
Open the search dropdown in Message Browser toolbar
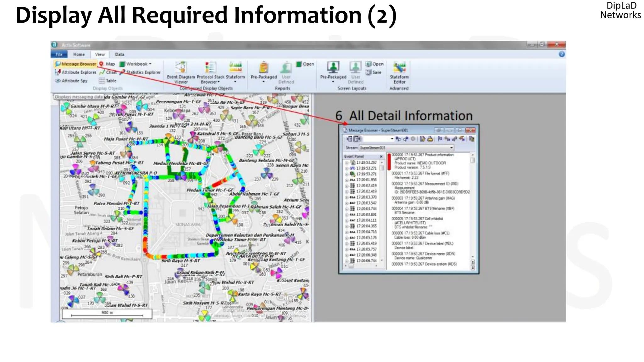click(392, 139)
